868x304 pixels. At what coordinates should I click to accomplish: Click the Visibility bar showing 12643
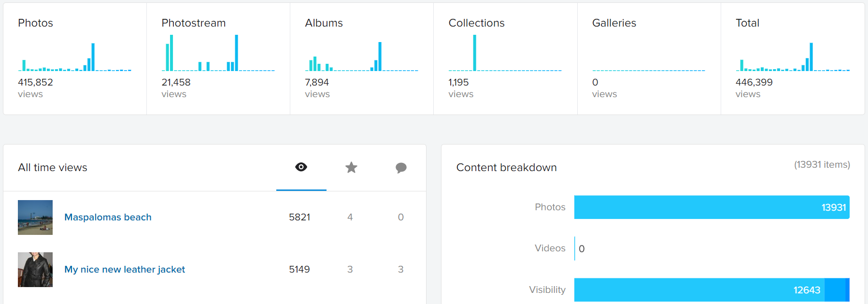click(x=699, y=290)
